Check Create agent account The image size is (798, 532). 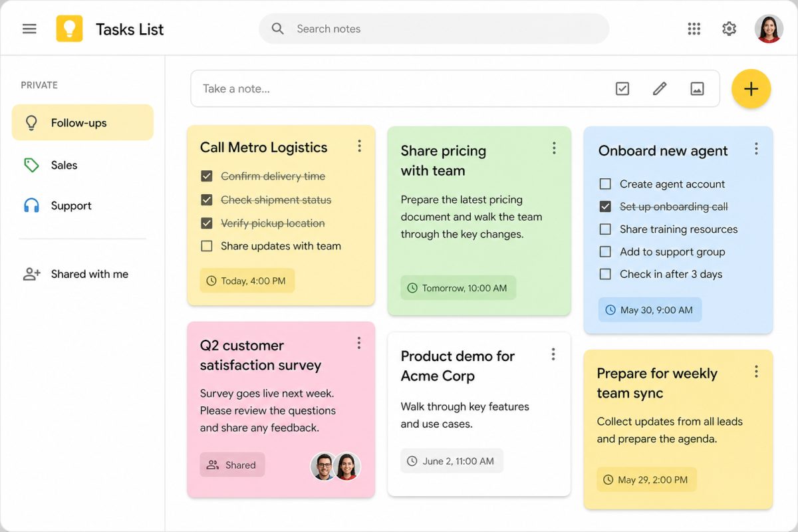click(x=605, y=184)
